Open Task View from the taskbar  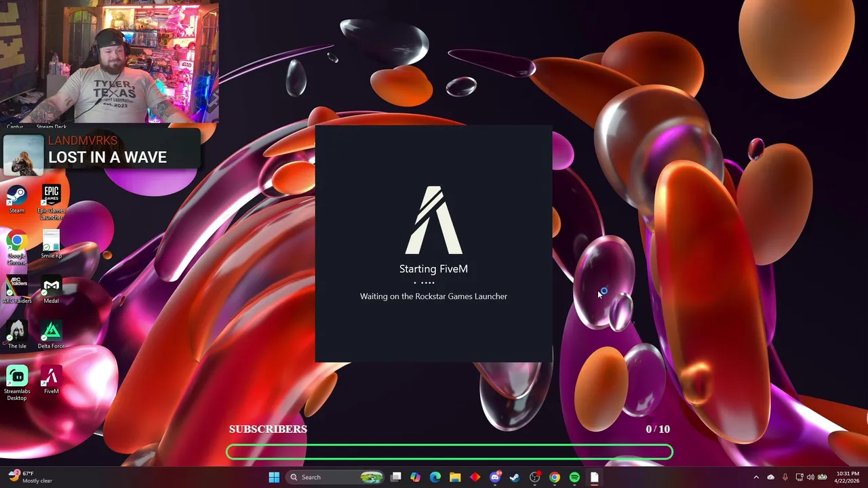click(x=396, y=477)
